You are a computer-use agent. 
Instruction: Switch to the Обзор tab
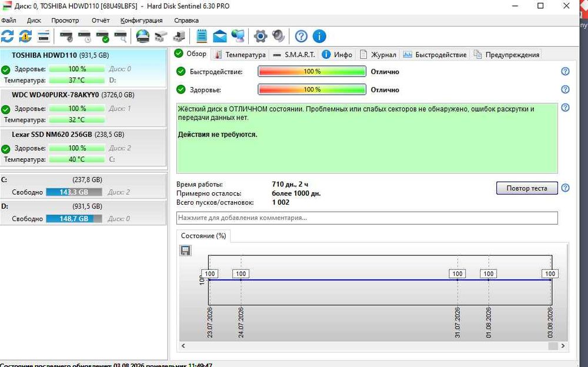pos(191,54)
